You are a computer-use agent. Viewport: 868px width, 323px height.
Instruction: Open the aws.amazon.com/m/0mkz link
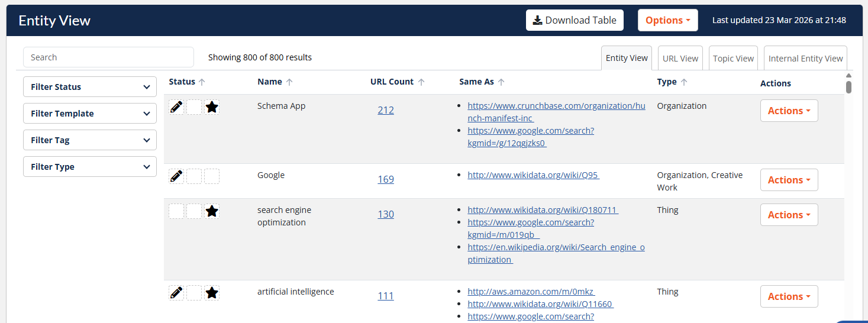[x=531, y=292]
